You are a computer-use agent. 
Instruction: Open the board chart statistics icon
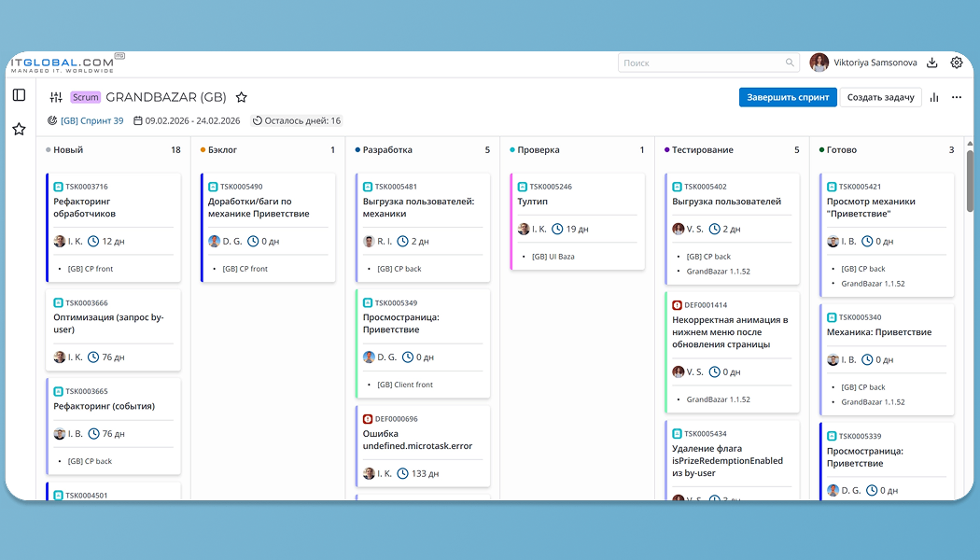coord(934,97)
